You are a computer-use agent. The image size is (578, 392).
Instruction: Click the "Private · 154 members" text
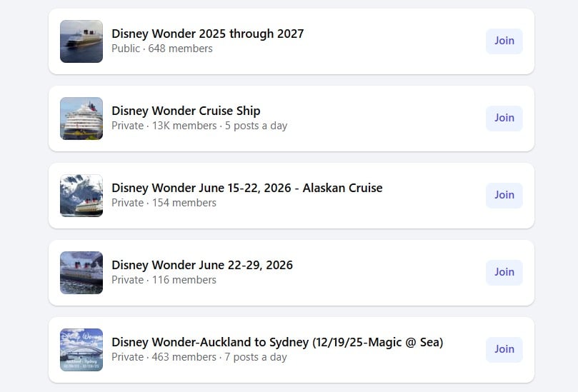(164, 203)
